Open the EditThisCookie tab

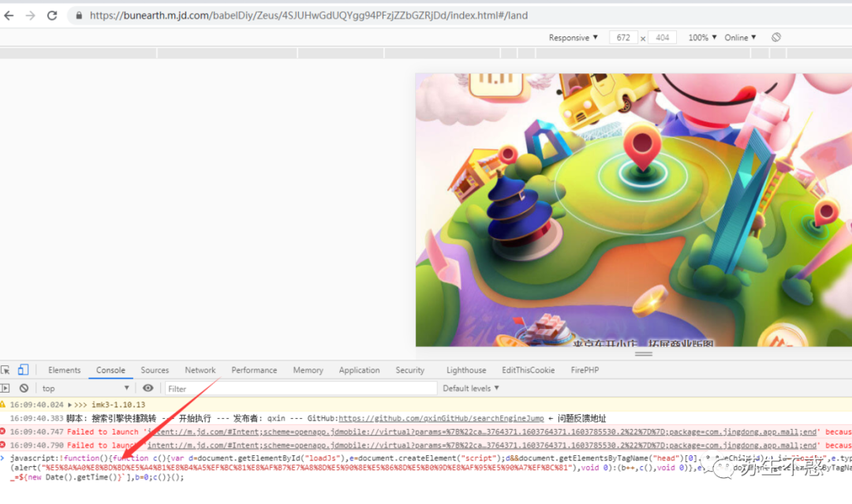(x=528, y=370)
